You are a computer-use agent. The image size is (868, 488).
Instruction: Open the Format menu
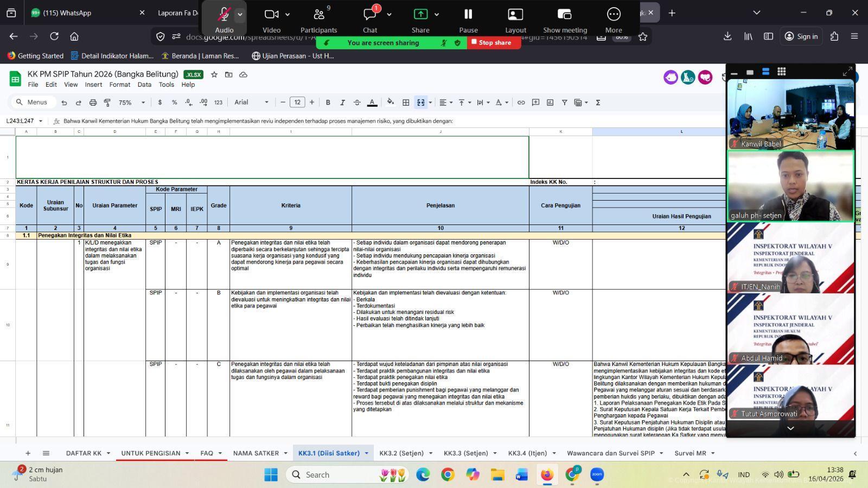point(119,85)
